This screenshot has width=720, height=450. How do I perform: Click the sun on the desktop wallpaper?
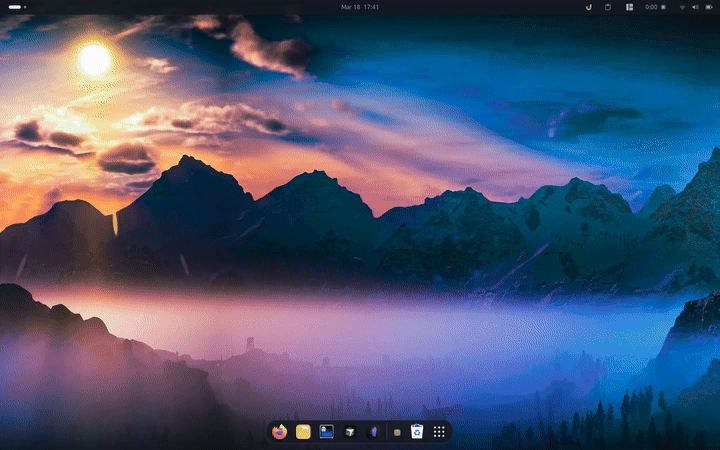coord(94,59)
